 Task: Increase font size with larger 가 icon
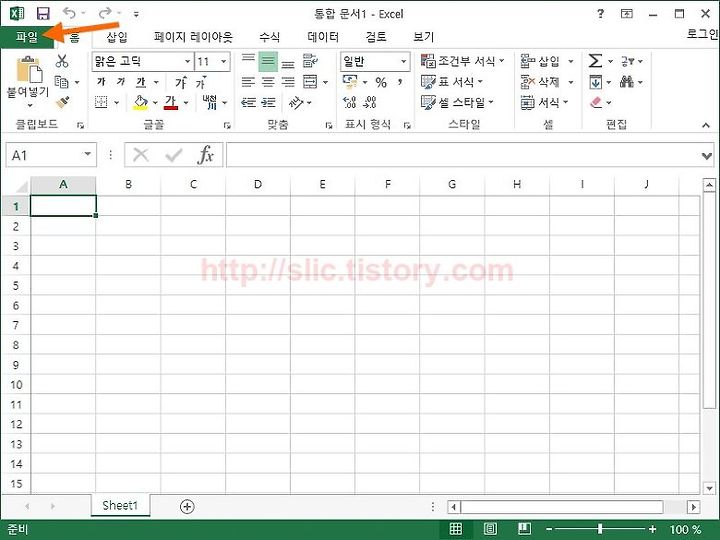pos(180,82)
